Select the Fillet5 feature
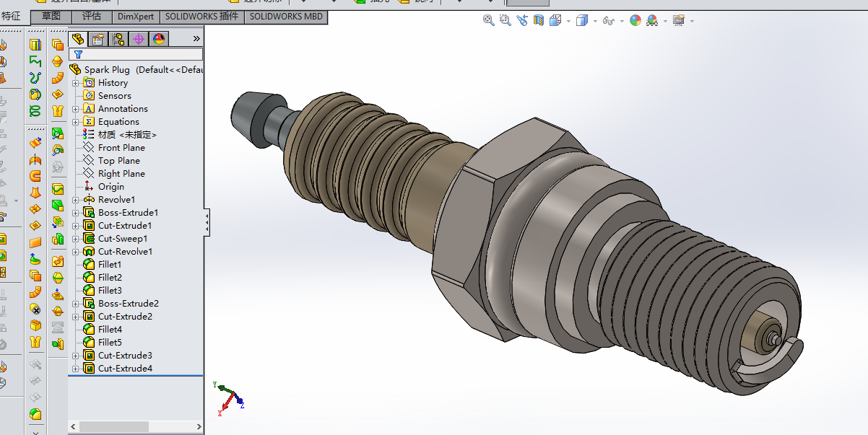 click(x=110, y=343)
